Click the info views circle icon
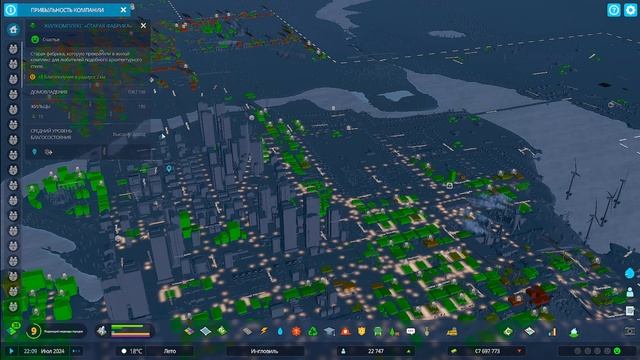This screenshot has width=640, height=360. pyautogui.click(x=11, y=10)
